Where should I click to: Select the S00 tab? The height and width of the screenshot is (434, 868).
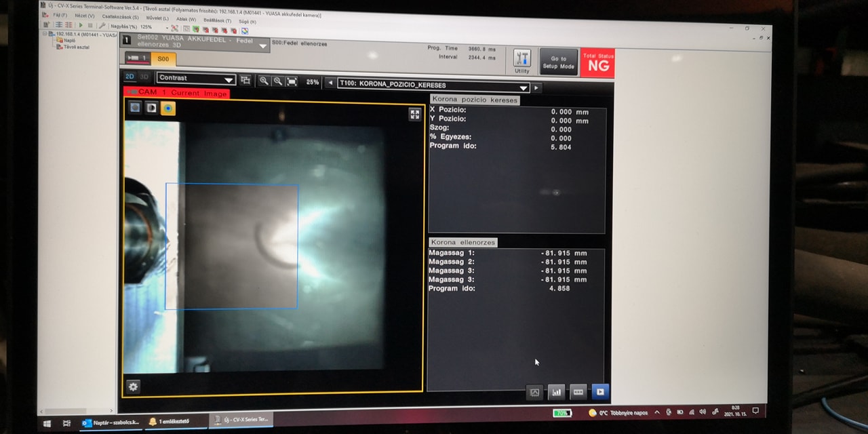pos(163,59)
